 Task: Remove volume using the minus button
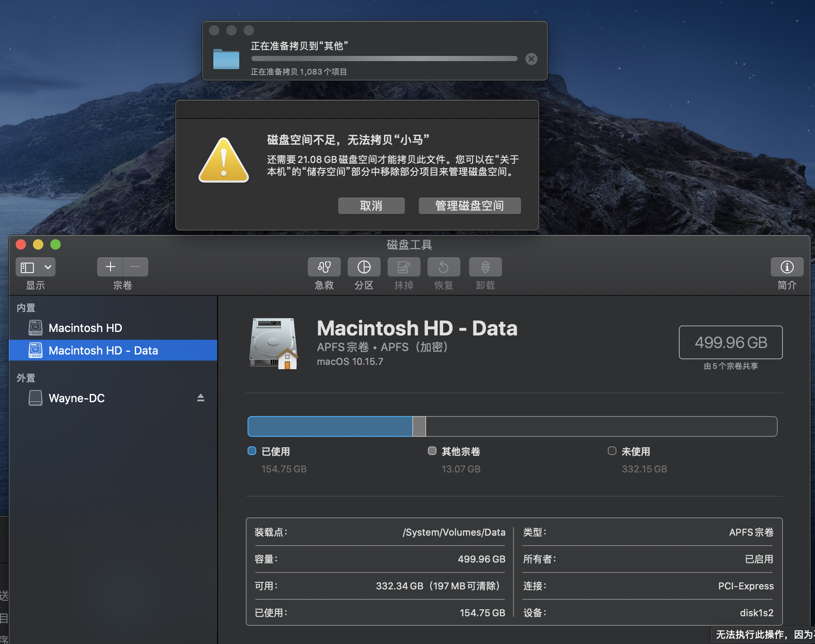point(135,267)
